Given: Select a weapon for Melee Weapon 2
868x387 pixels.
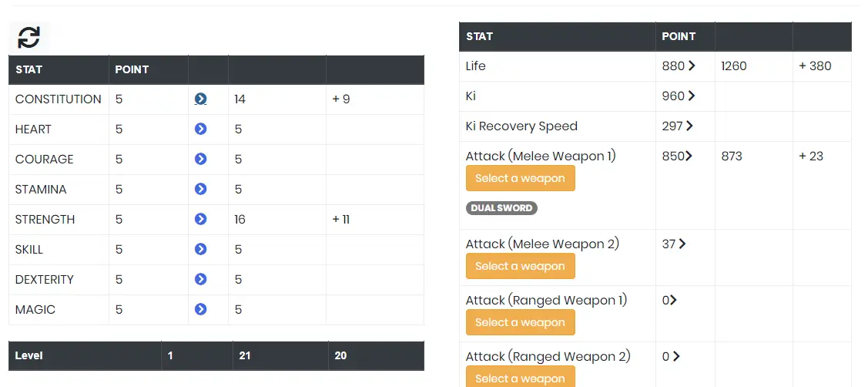Looking at the screenshot, I should pyautogui.click(x=520, y=266).
